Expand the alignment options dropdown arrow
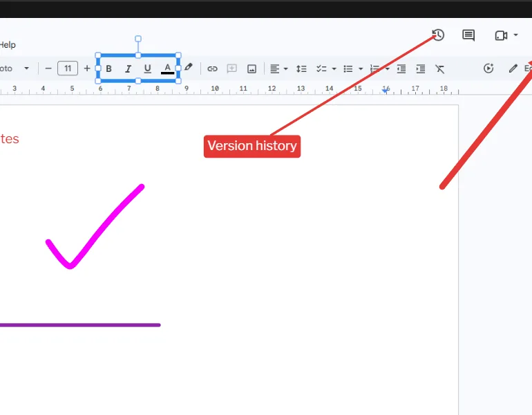 [x=285, y=69]
